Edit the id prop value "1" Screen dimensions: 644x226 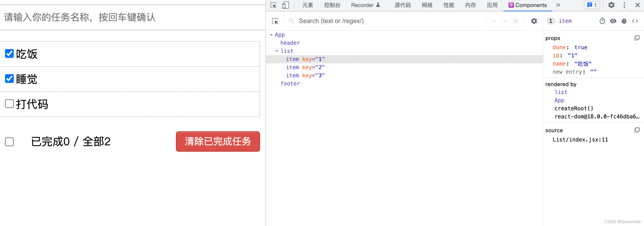(573, 56)
